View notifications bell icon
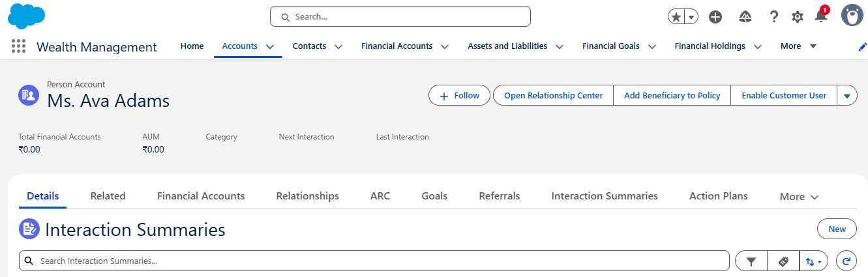This screenshot has width=868, height=277. pyautogui.click(x=821, y=17)
